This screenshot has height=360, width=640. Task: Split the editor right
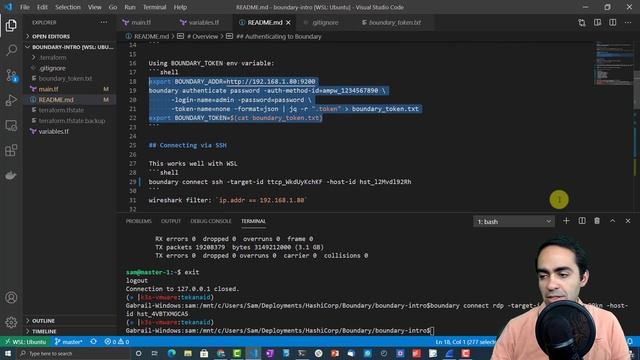pos(613,23)
